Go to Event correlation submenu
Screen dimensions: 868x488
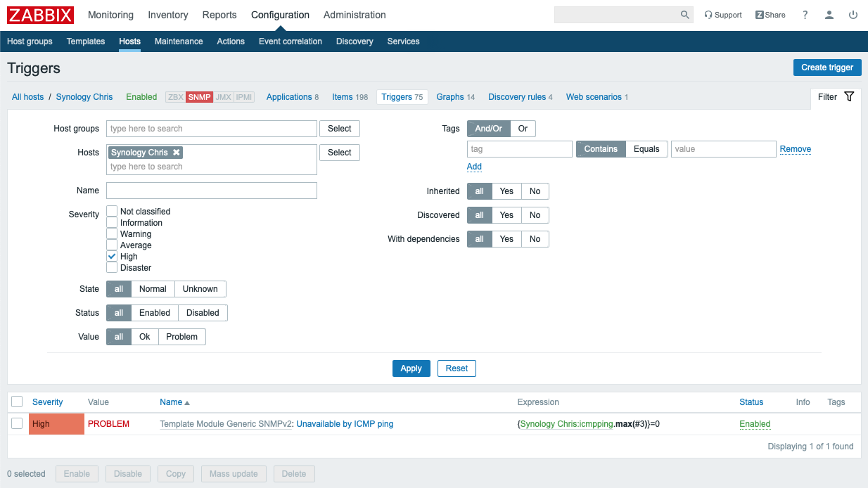(x=291, y=41)
